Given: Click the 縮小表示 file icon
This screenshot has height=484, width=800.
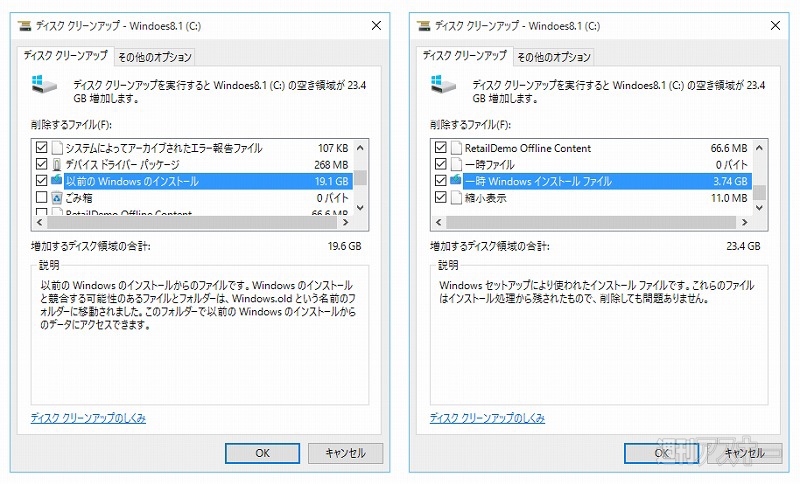Looking at the screenshot, I should [x=456, y=198].
